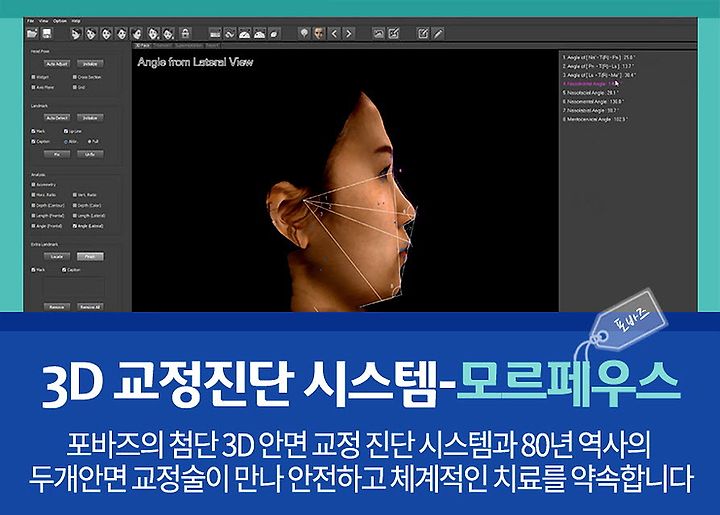This screenshot has height=515, width=720.
Task: Select the Nasomental Angle measurement row
Action: pyautogui.click(x=593, y=101)
